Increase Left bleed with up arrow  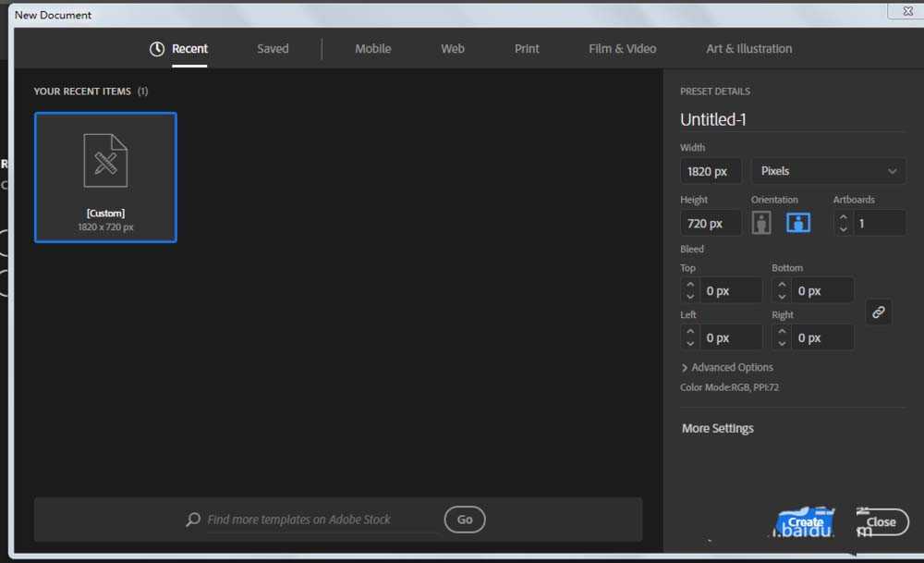pyautogui.click(x=690, y=332)
